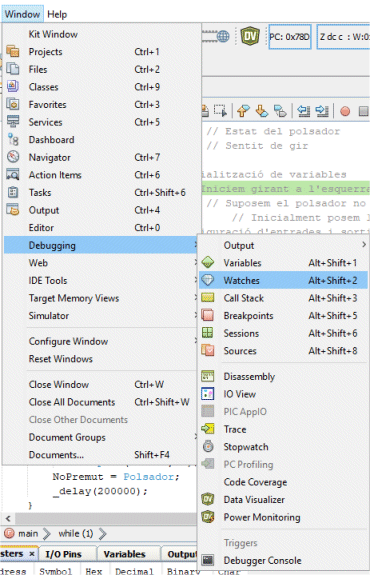Click the DV shield toolbar icon

[x=250, y=36]
